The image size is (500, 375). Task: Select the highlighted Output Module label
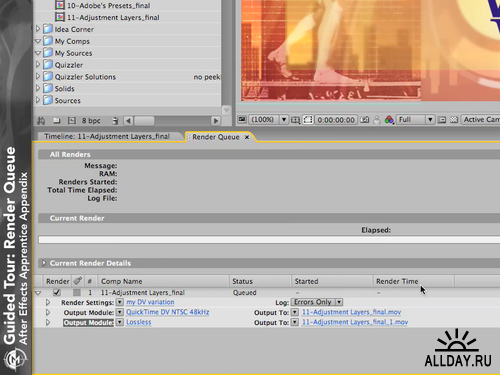[88, 323]
